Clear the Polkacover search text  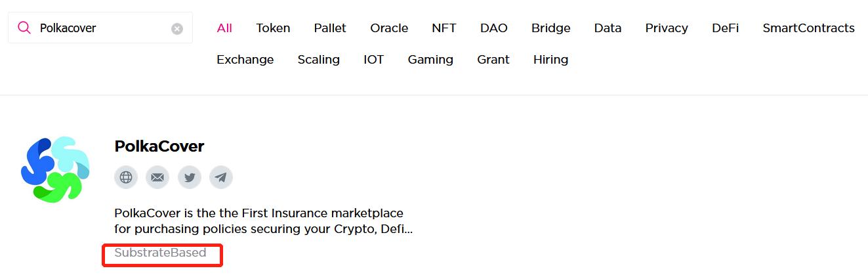[177, 29]
